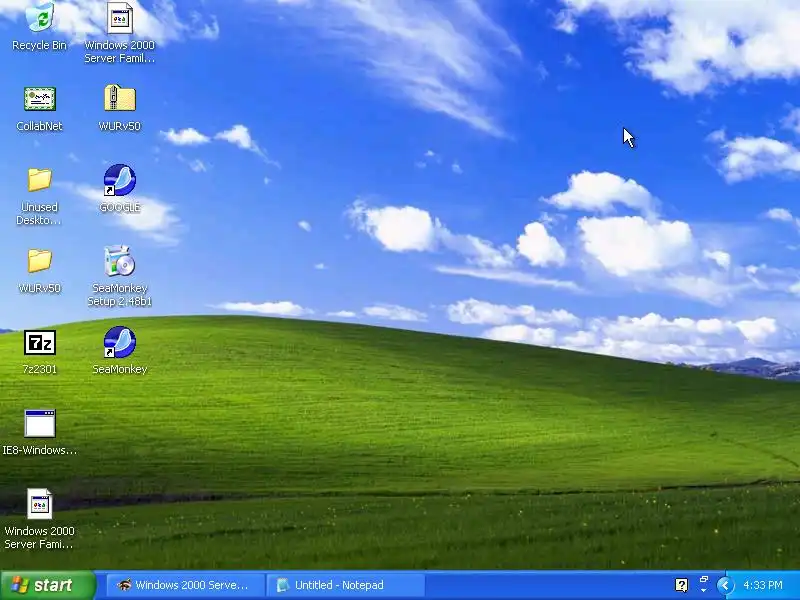This screenshot has width=800, height=600.
Task: Select the IE8-Windows... installer icon
Action: pos(40,423)
